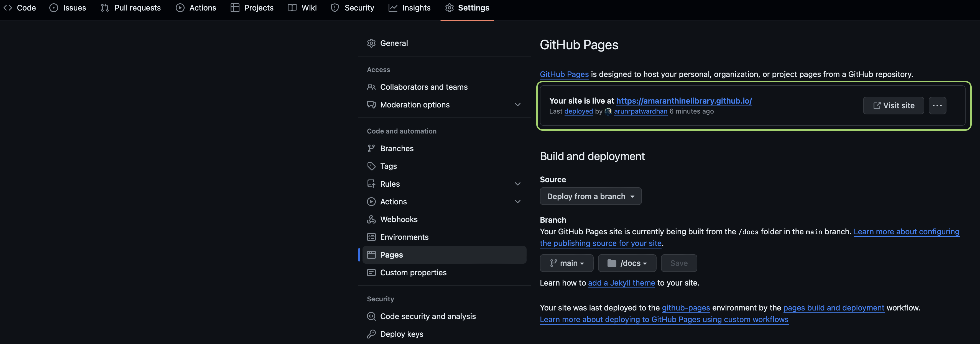This screenshot has width=980, height=344.
Task: Open the main branch selector dropdown
Action: pyautogui.click(x=566, y=263)
